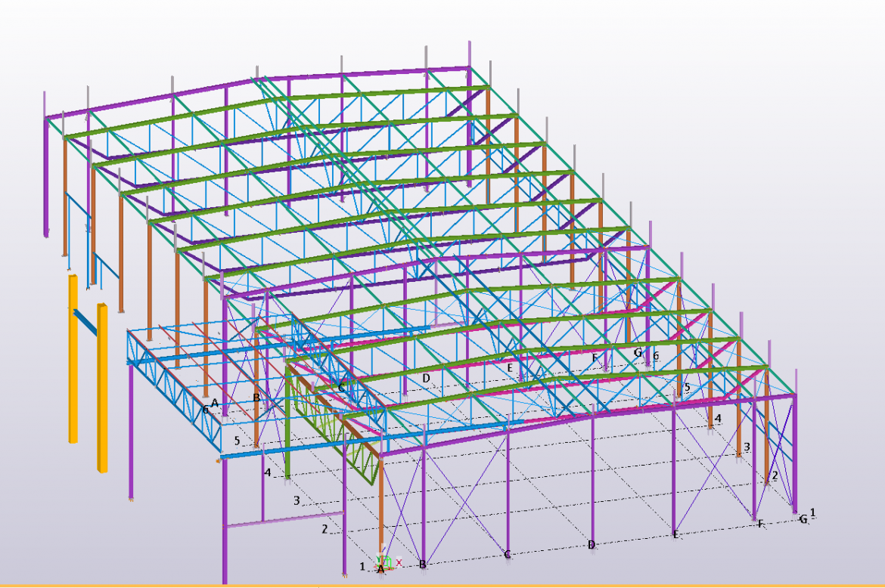Click grid label E on the front gridline
The image size is (885, 588).
[x=675, y=534]
